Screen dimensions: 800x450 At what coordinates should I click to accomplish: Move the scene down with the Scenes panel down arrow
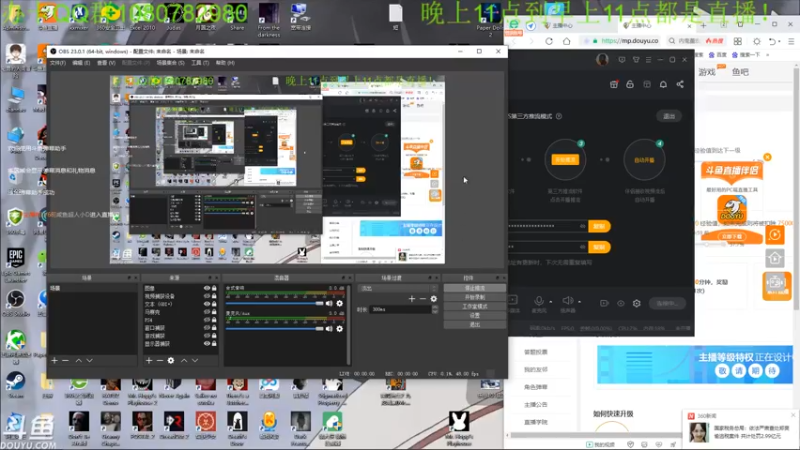90,360
